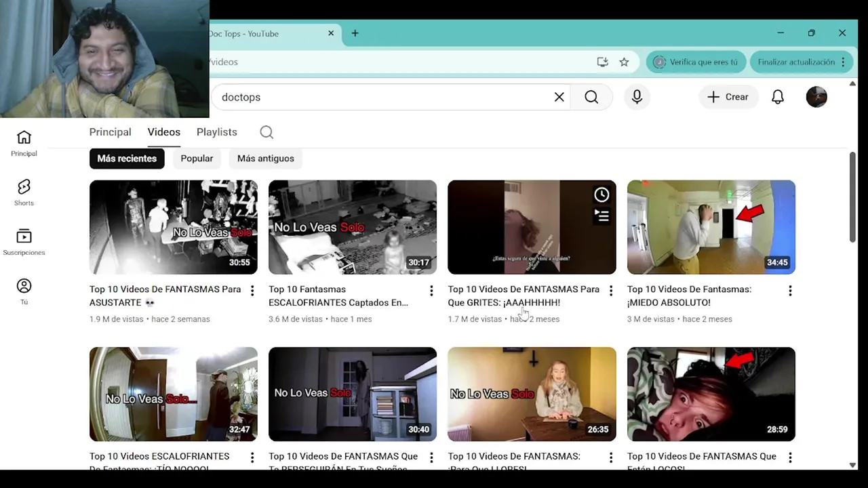868x488 pixels.
Task: Open title Top 10 Videos De FANTASMAS Para ASUSTARTE
Action: (x=165, y=296)
